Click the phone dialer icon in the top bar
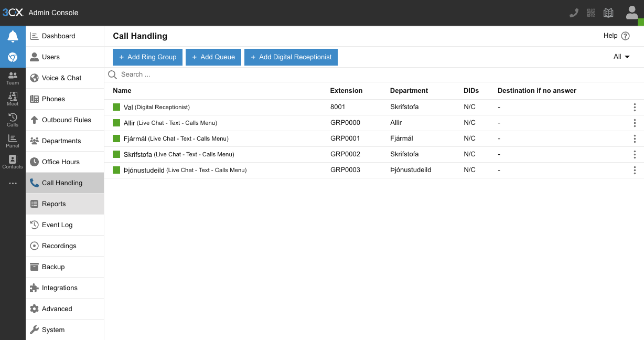The height and width of the screenshot is (340, 644). pyautogui.click(x=574, y=13)
